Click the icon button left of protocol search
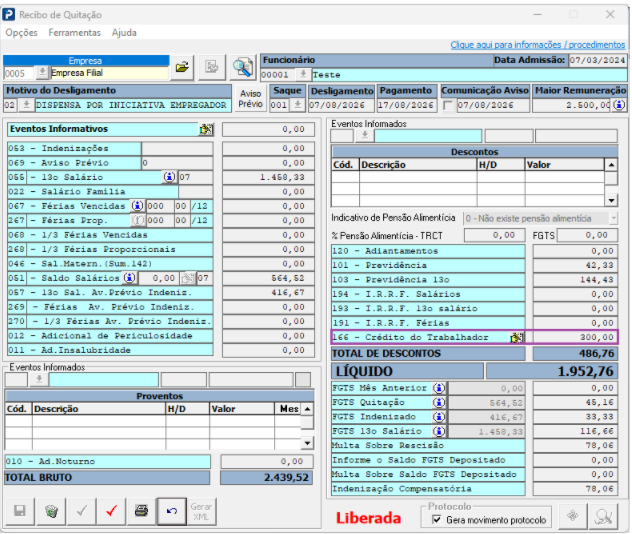This screenshot has width=632, height=534. 573,516
